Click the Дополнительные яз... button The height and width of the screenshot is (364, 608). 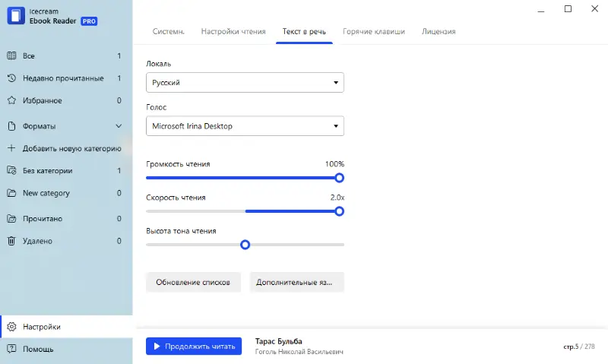click(x=296, y=282)
